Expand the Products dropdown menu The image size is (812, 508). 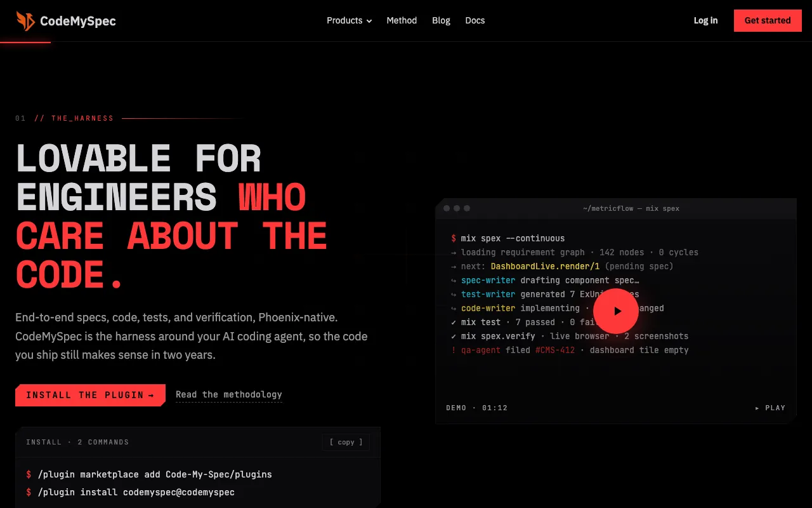[349, 20]
